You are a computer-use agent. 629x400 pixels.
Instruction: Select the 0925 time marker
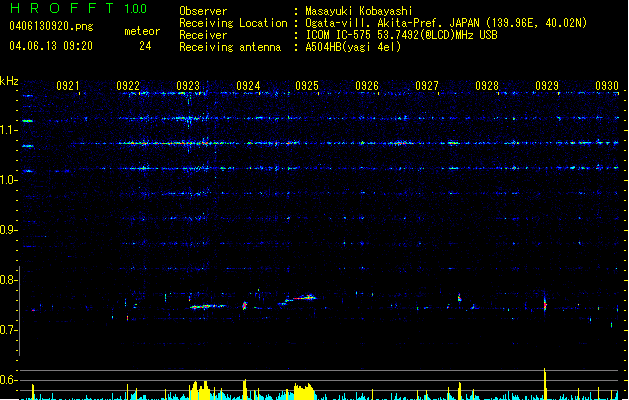point(307,86)
